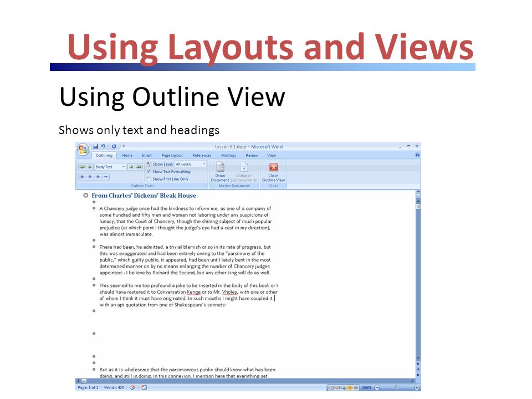Move the outline item up
The image size is (532, 399).
click(x=82, y=177)
